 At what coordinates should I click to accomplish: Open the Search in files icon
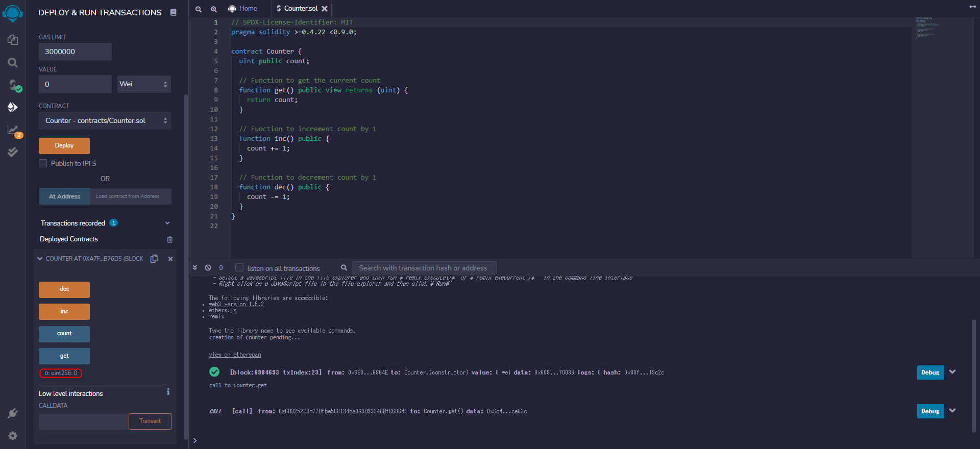(13, 62)
